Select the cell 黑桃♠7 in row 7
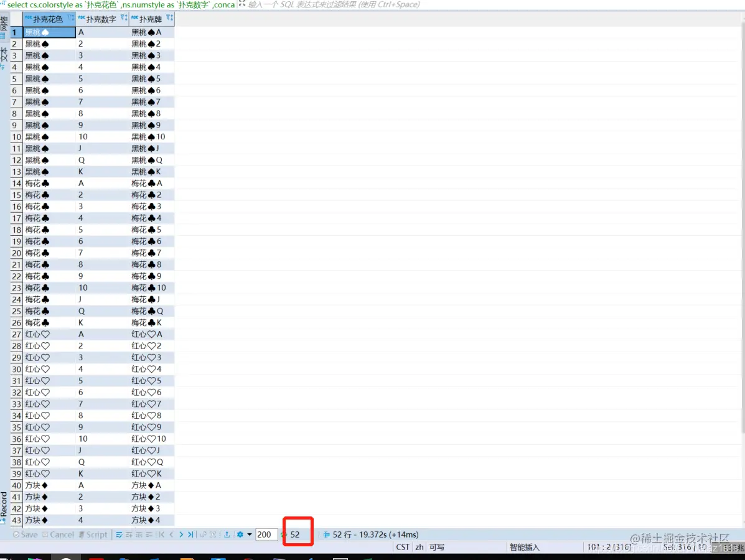 tap(152, 102)
